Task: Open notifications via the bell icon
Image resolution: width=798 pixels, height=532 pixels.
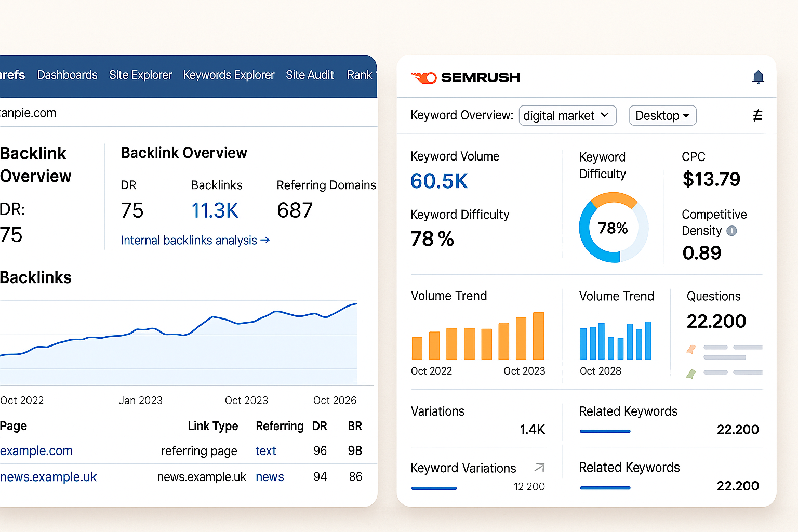Action: tap(758, 77)
